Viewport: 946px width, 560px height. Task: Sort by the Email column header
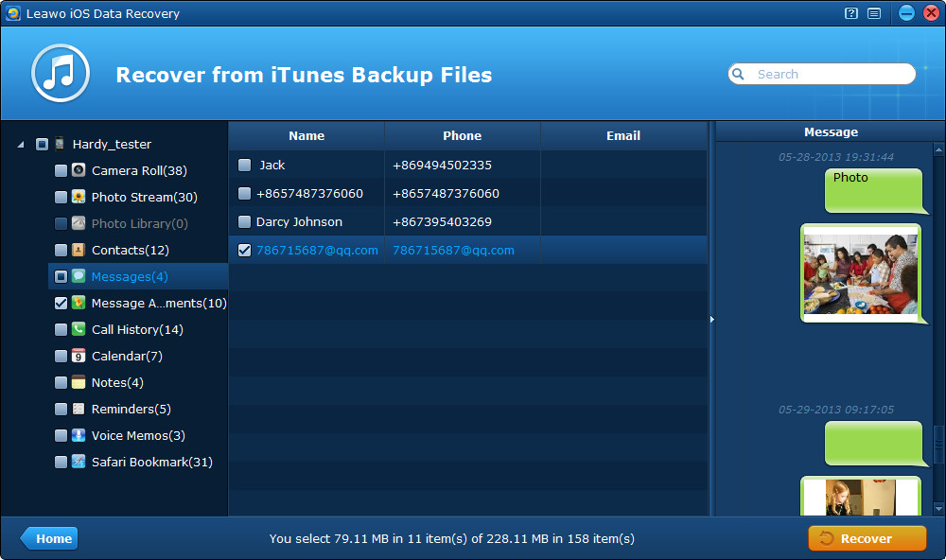click(x=623, y=136)
